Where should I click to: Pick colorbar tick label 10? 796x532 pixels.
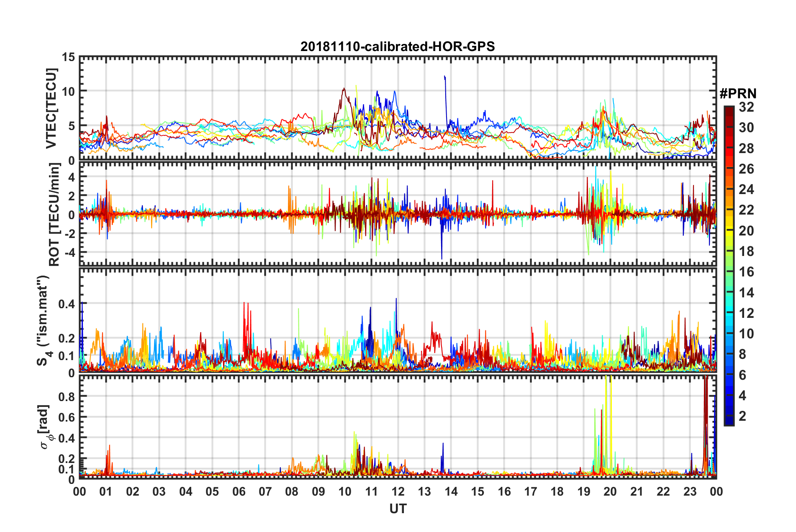pos(746,334)
